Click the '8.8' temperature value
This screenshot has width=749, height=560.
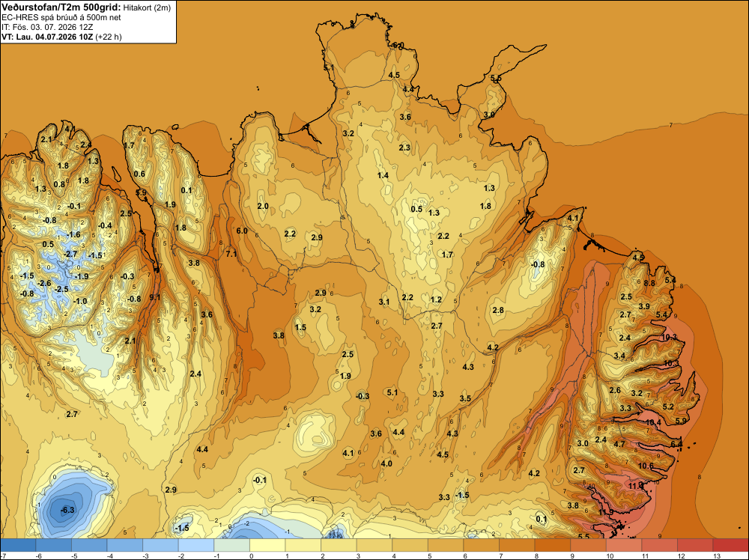coord(649,283)
